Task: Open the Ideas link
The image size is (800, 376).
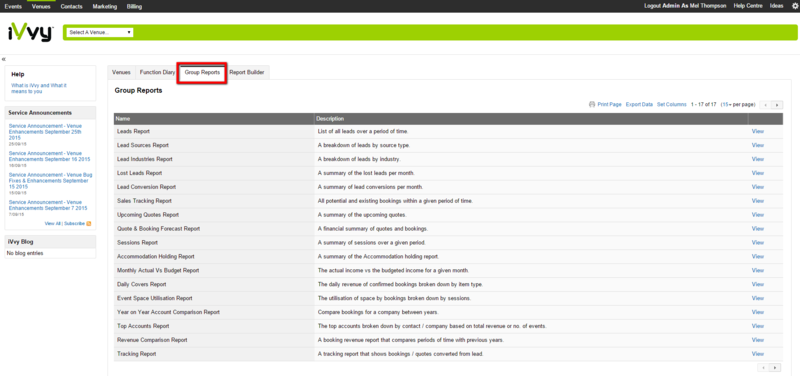Action: pyautogui.click(x=777, y=6)
